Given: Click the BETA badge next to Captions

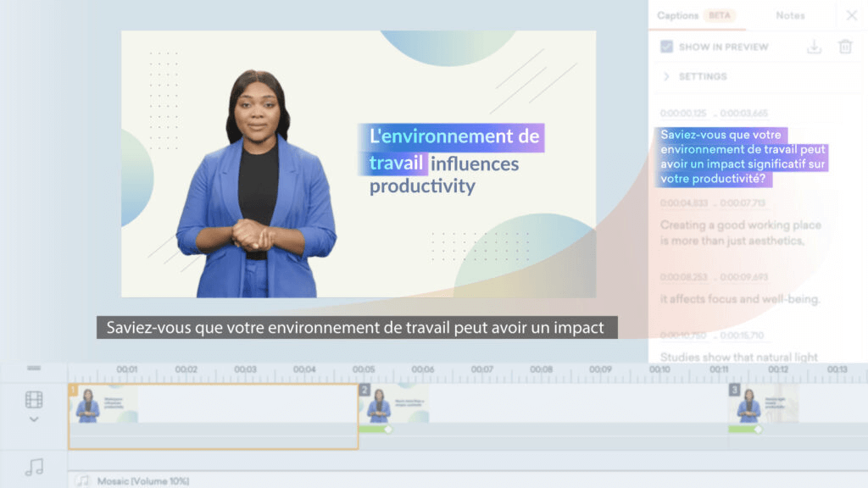Looking at the screenshot, I should click(718, 14).
